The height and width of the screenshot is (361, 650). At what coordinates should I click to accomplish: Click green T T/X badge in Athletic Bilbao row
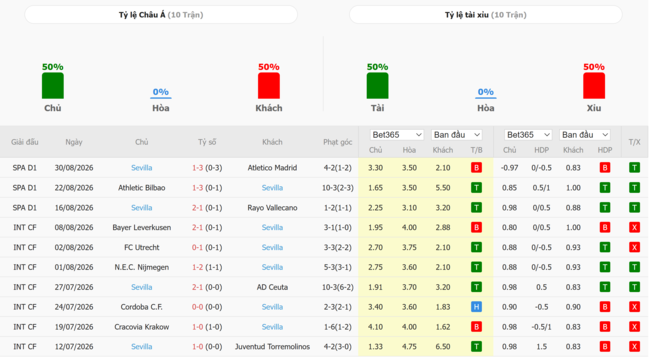[634, 188]
